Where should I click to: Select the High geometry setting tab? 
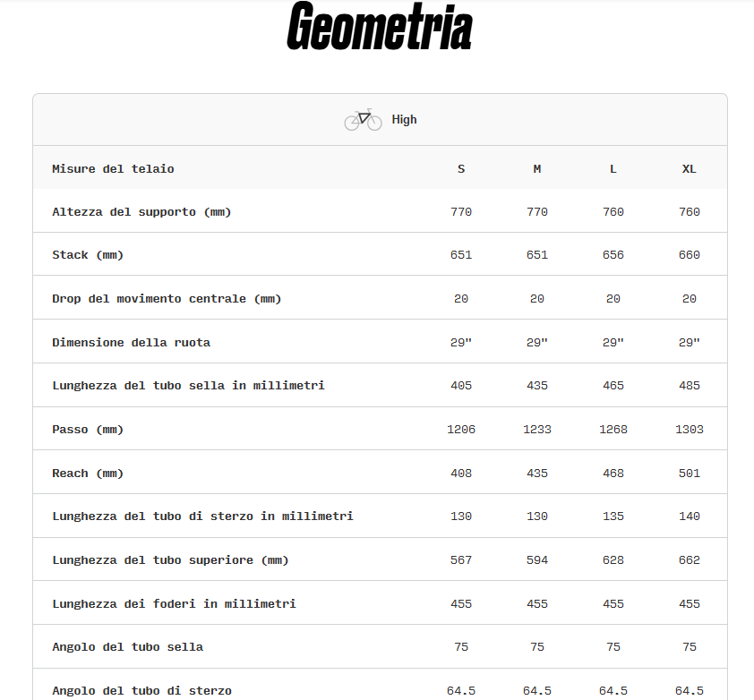(403, 120)
